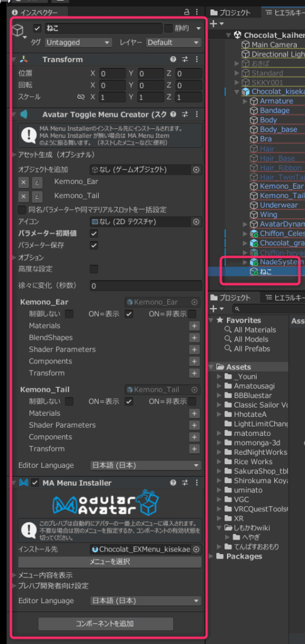Toggle パラメーター初期値 checkbox
The image size is (305, 644).
click(94, 233)
